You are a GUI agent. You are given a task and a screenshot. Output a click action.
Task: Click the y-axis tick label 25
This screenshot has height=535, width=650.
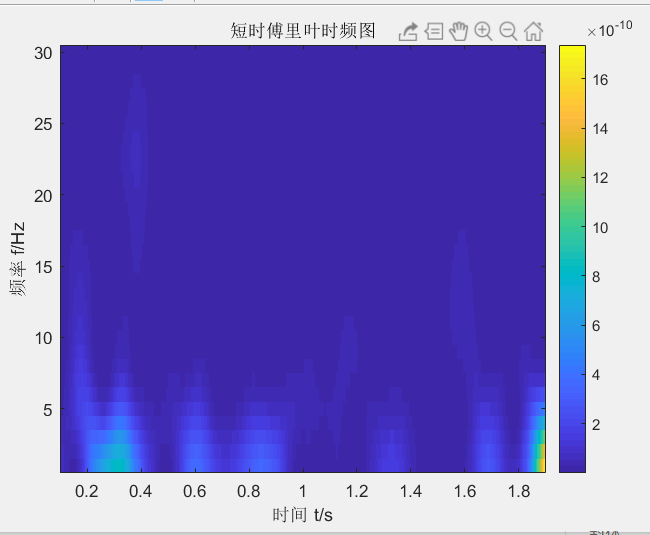[x=43, y=124]
